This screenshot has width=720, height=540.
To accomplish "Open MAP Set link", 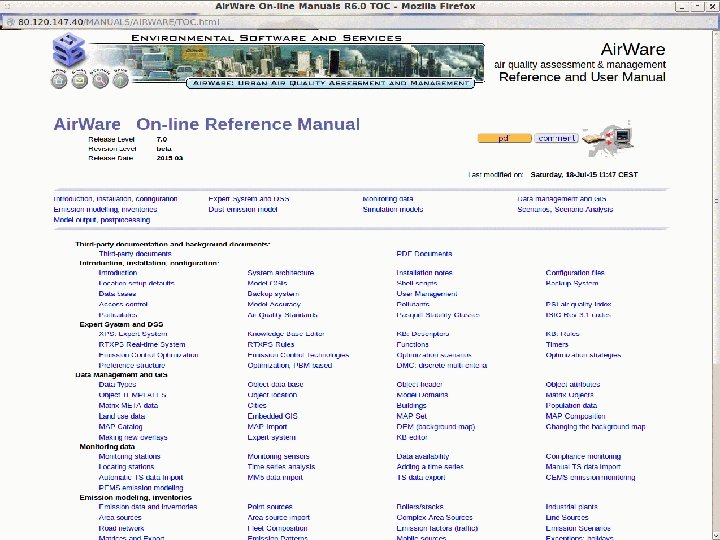I will (412, 416).
